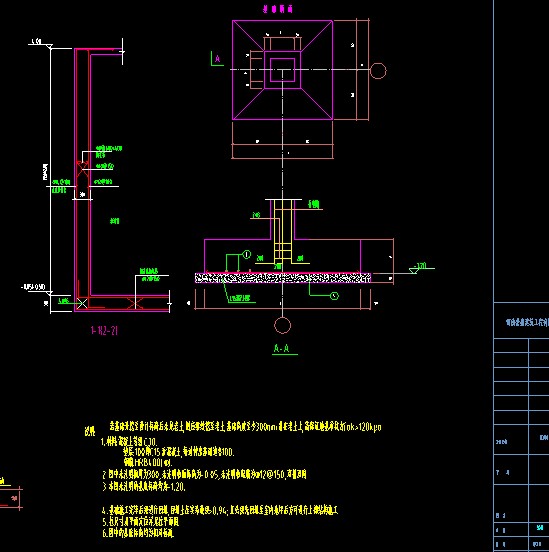Select the title block drawing name text

[x=527, y=322]
